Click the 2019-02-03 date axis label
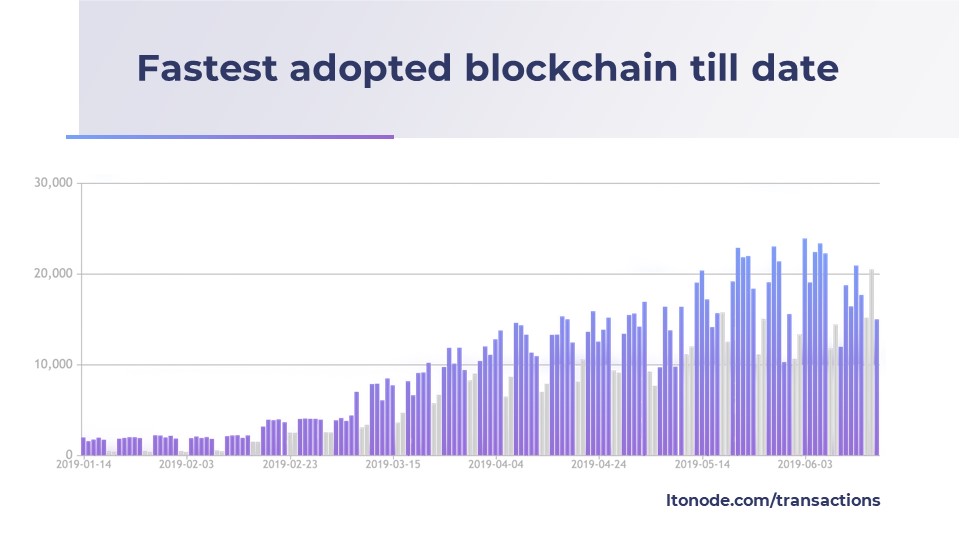The width and height of the screenshot is (960, 540). [x=187, y=464]
